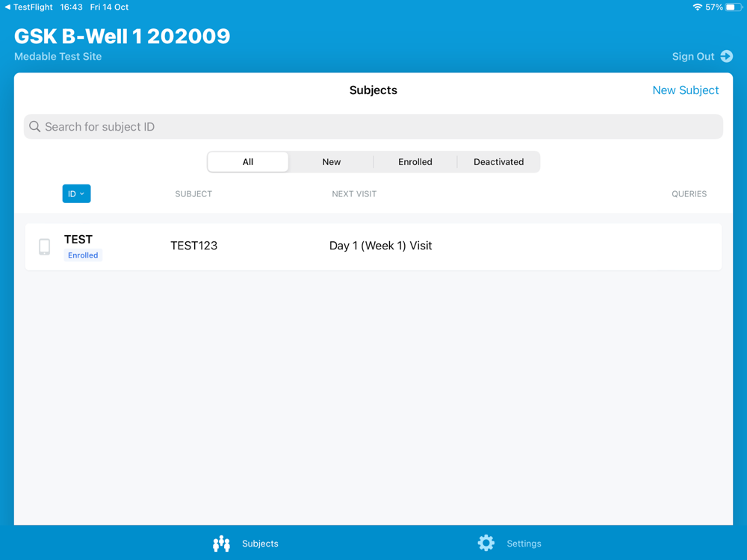Image resolution: width=747 pixels, height=560 pixels.
Task: Open the ID sort dropdown
Action: (x=76, y=194)
